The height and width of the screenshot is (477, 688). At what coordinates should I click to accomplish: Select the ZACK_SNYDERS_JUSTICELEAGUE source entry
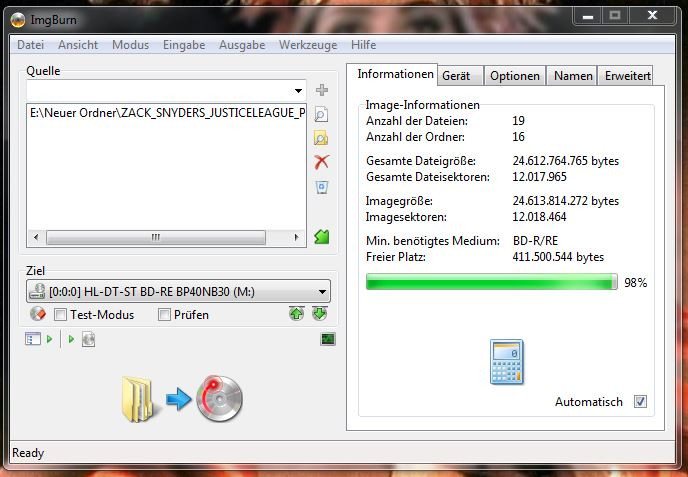click(x=167, y=113)
